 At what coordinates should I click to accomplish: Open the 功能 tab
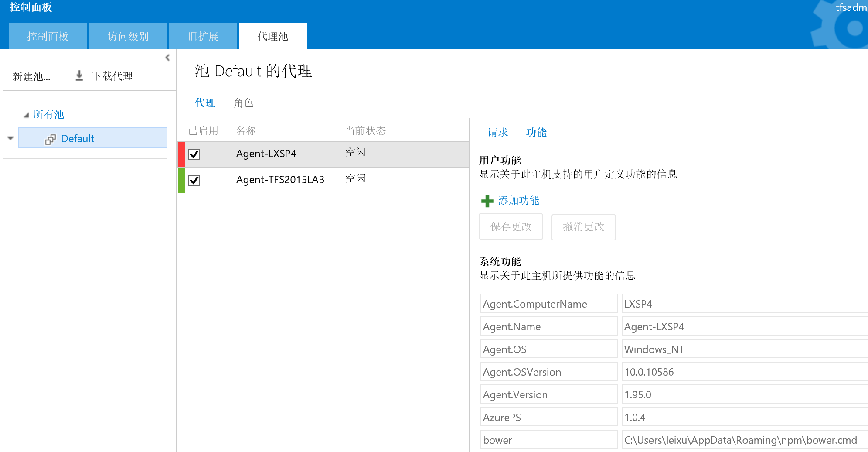click(x=536, y=133)
